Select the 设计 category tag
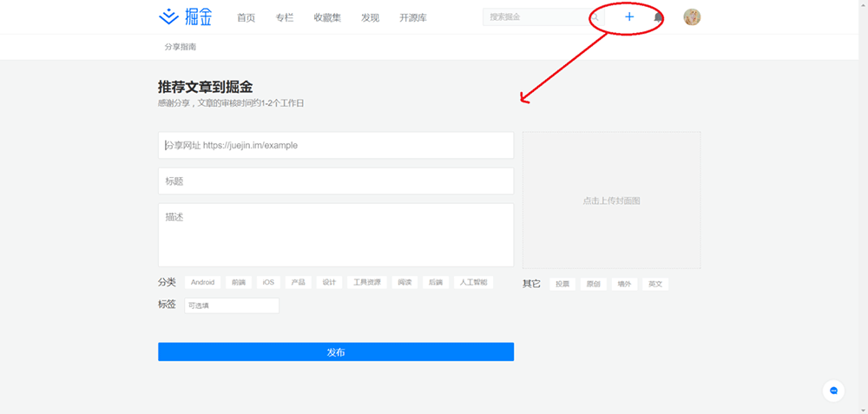 (x=329, y=282)
